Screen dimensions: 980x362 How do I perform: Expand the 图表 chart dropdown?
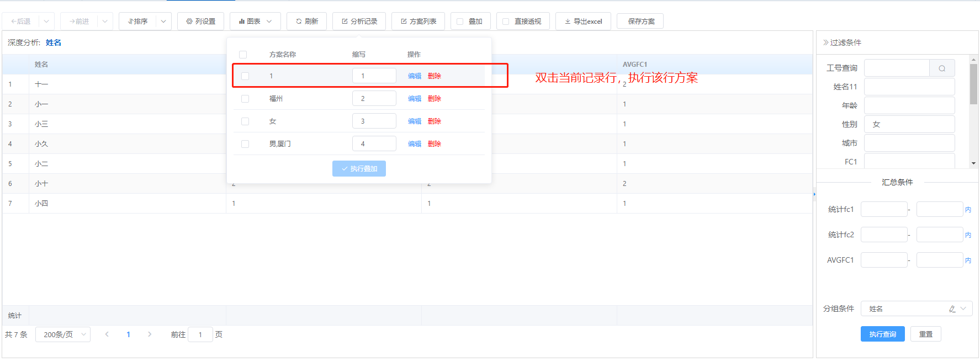[x=255, y=22]
